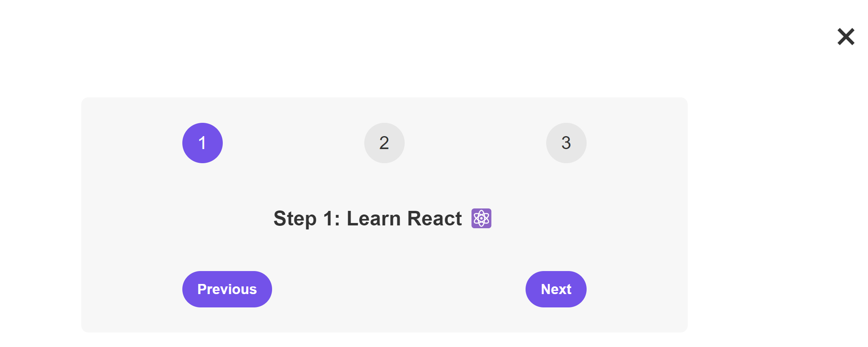The height and width of the screenshot is (347, 868).
Task: Hit the cross icon in the top corner
Action: tap(846, 37)
